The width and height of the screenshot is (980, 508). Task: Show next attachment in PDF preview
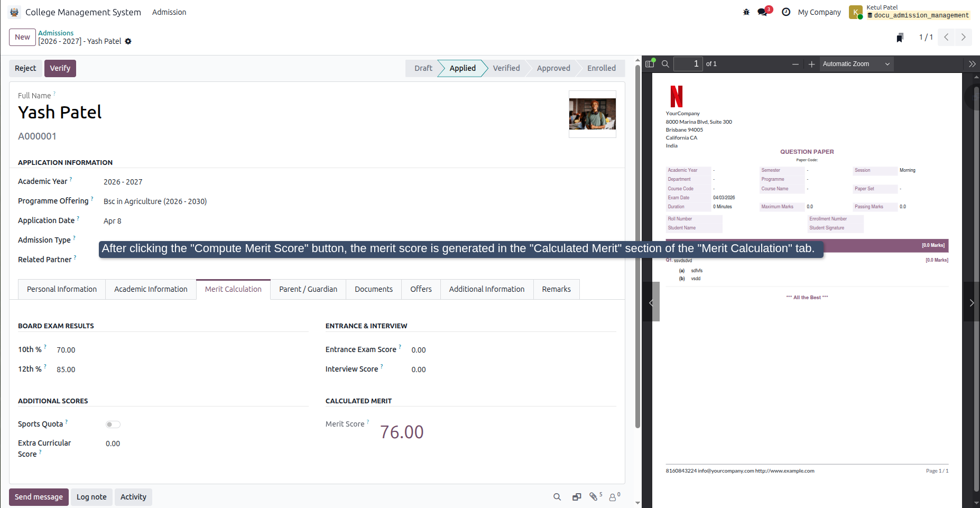point(972,302)
